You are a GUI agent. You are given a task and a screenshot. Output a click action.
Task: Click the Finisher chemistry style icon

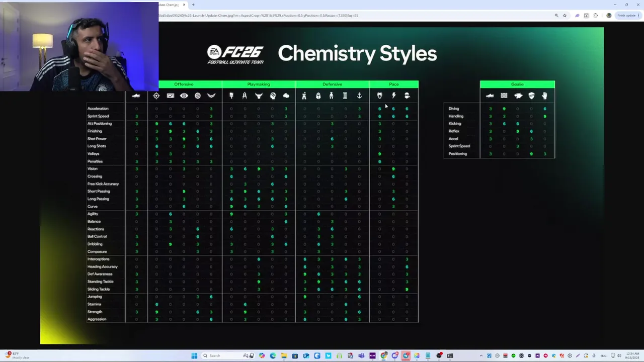(x=170, y=96)
